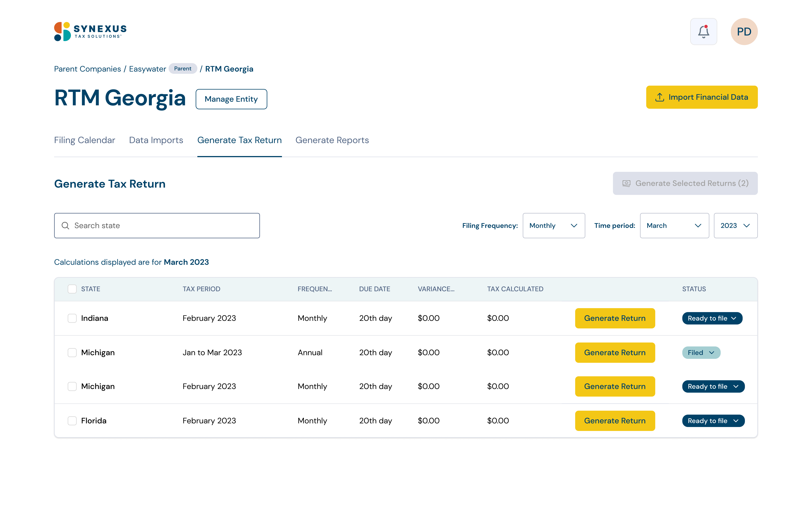Select the Florida row checkbox
The width and height of the screenshot is (812, 507).
click(72, 420)
